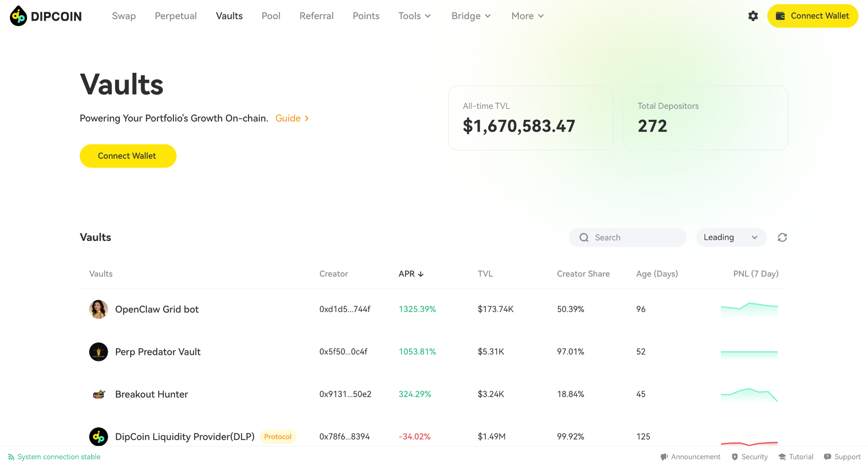Open the Perp Predator Vault row
The image size is (868, 467).
click(x=434, y=352)
